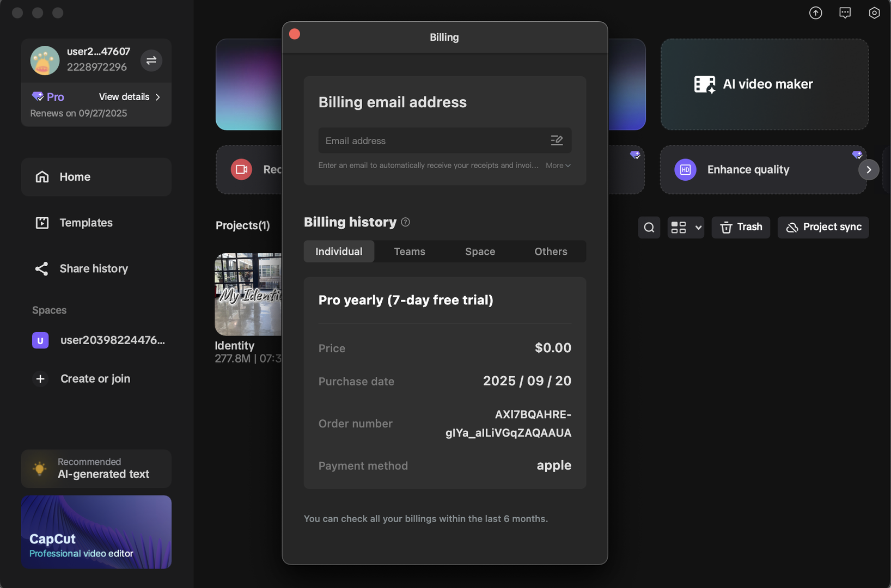Switch to the Others billing tab
The image size is (891, 588).
point(551,252)
